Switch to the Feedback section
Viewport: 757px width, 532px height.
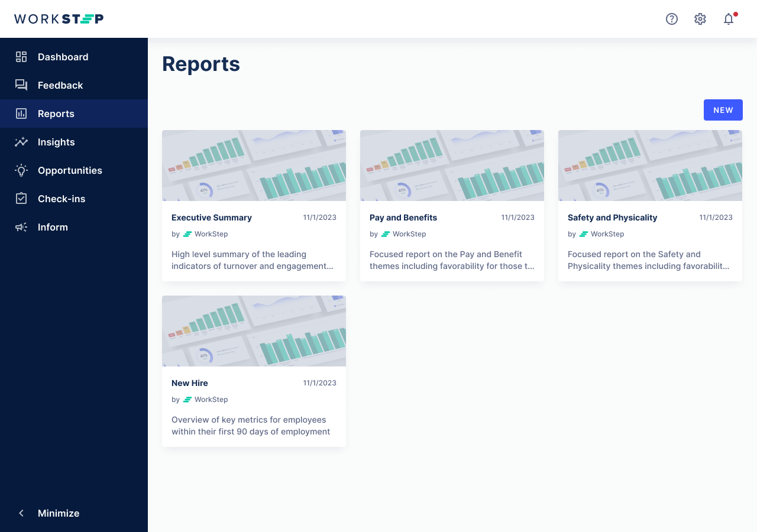[60, 85]
